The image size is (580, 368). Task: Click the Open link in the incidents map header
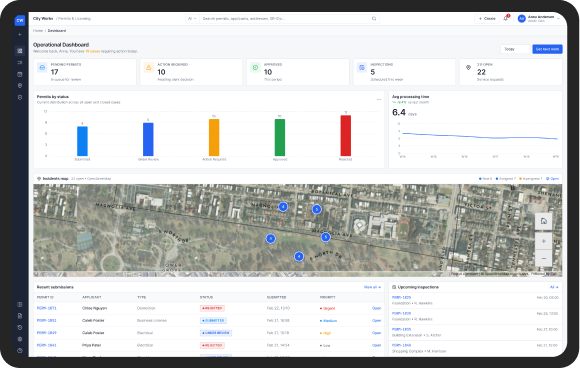553,179
